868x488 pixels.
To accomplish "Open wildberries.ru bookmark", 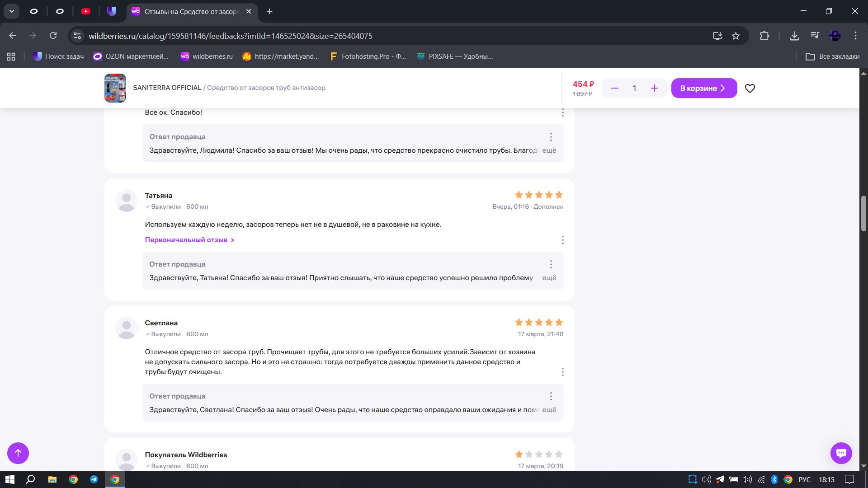I will [x=206, y=56].
